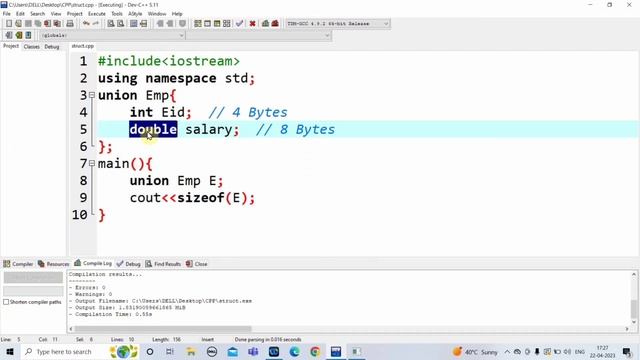640x360 pixels.
Task: Open the View menu
Action: coord(56,13)
